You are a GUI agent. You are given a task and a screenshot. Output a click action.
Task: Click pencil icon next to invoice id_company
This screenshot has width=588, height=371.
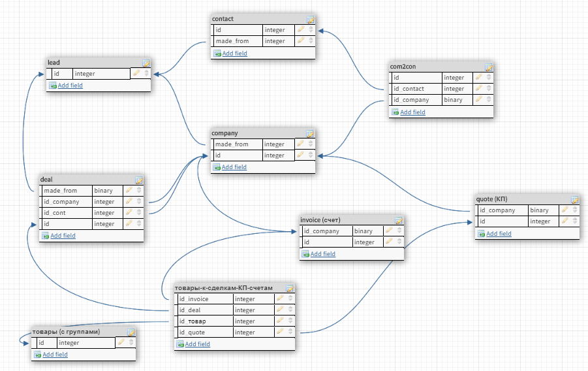tap(389, 230)
